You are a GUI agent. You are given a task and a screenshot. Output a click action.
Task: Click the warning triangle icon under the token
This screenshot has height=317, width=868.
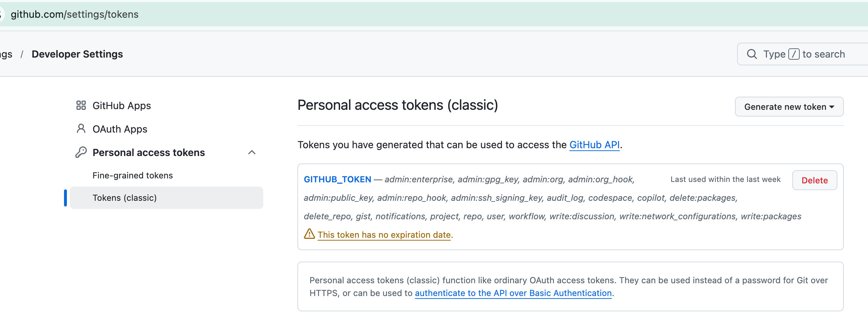[x=309, y=234]
